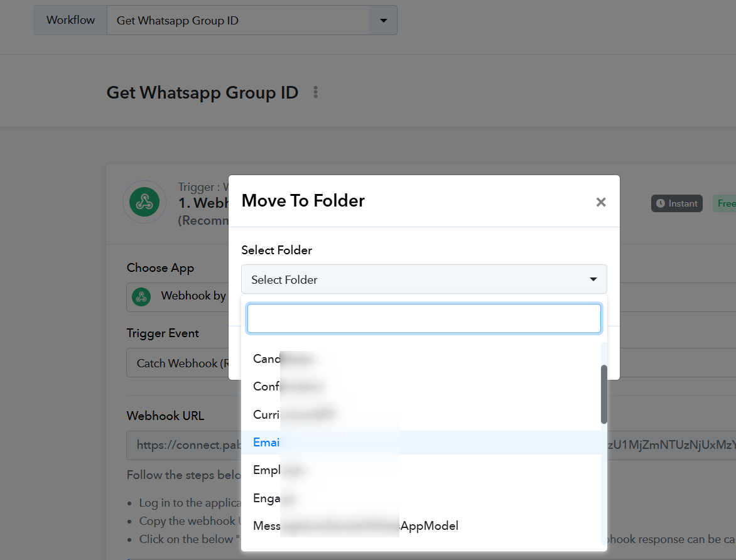
Task: Click the Webhook URL field
Action: click(184, 445)
